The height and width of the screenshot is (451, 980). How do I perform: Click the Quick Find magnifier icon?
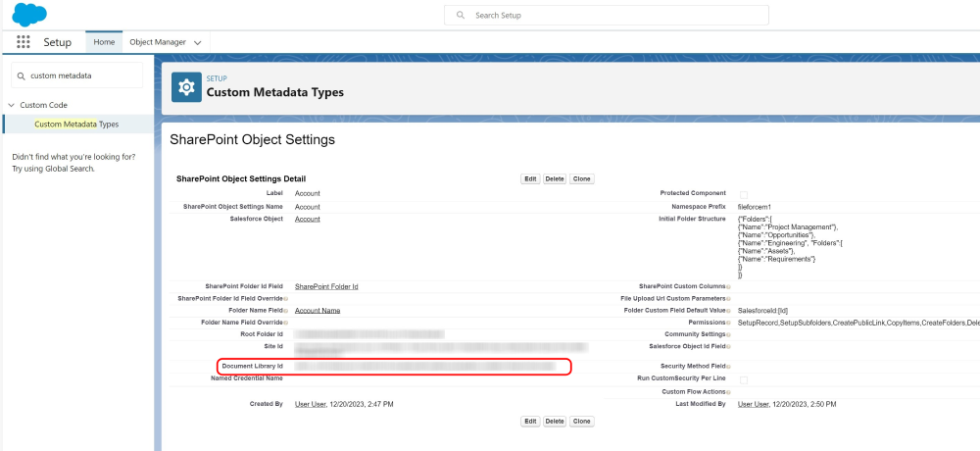(x=22, y=75)
